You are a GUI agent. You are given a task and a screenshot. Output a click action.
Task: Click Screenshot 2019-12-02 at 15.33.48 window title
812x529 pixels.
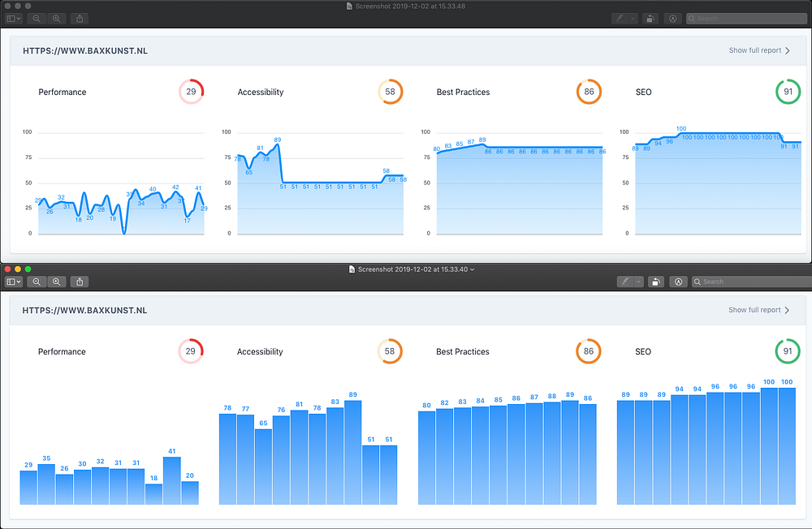coord(410,6)
